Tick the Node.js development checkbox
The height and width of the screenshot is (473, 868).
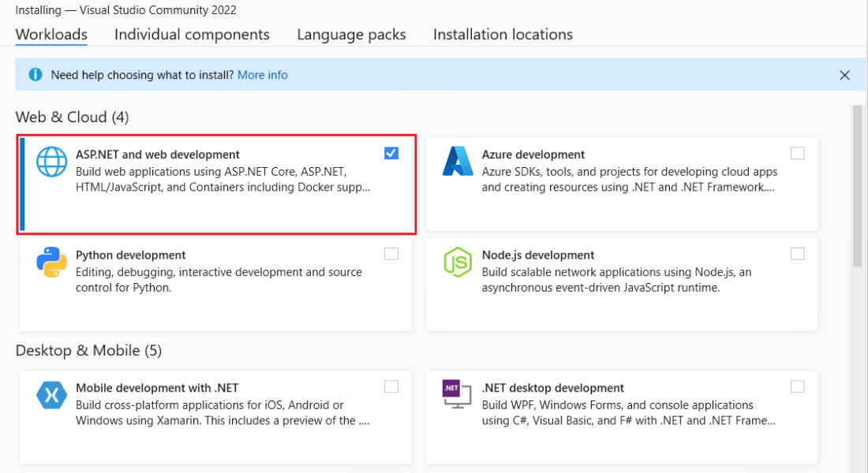(x=798, y=254)
